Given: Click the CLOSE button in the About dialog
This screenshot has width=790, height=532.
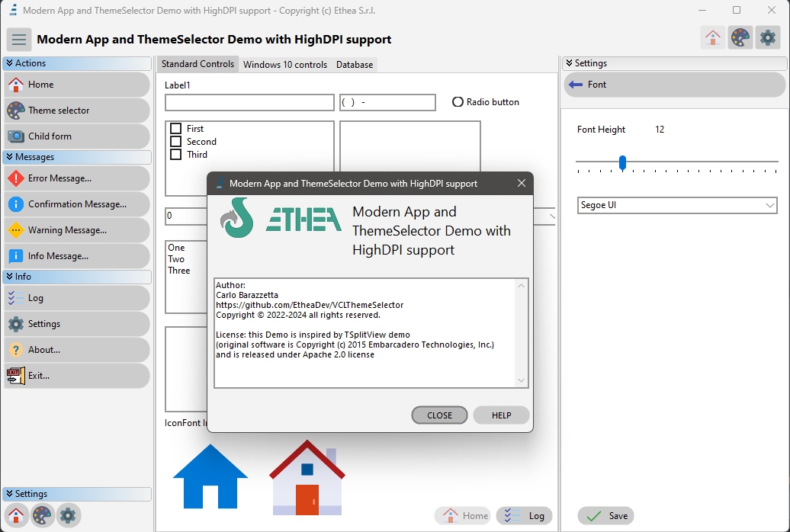Looking at the screenshot, I should (439, 415).
